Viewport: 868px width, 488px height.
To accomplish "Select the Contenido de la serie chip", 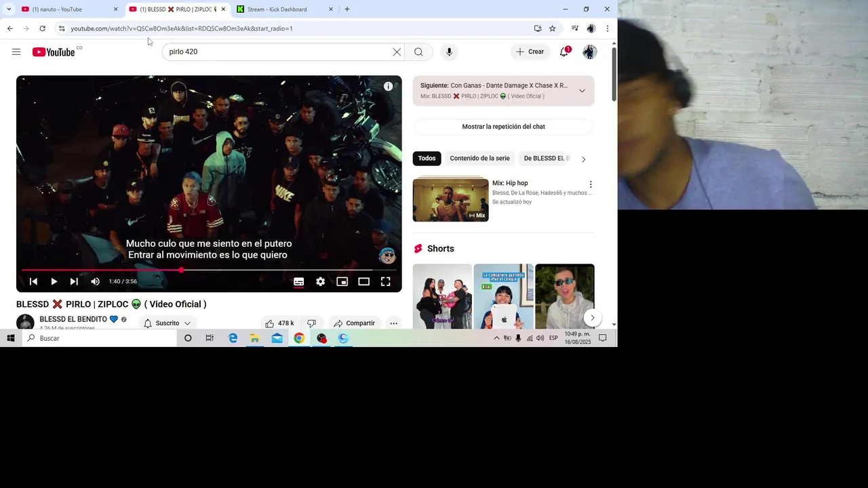I will point(479,159).
